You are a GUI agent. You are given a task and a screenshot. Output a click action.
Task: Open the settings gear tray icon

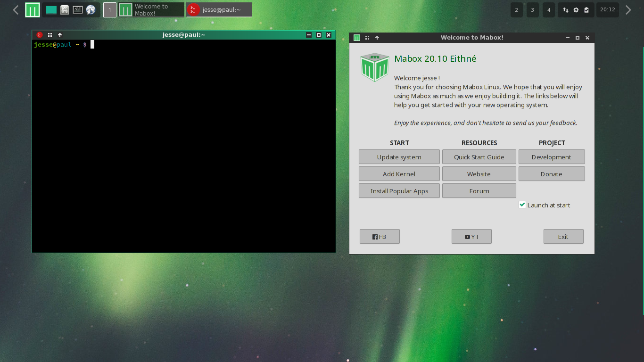(x=576, y=10)
